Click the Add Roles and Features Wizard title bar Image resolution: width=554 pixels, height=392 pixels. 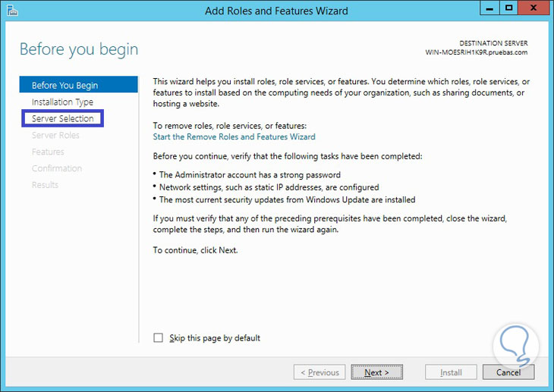click(x=276, y=11)
